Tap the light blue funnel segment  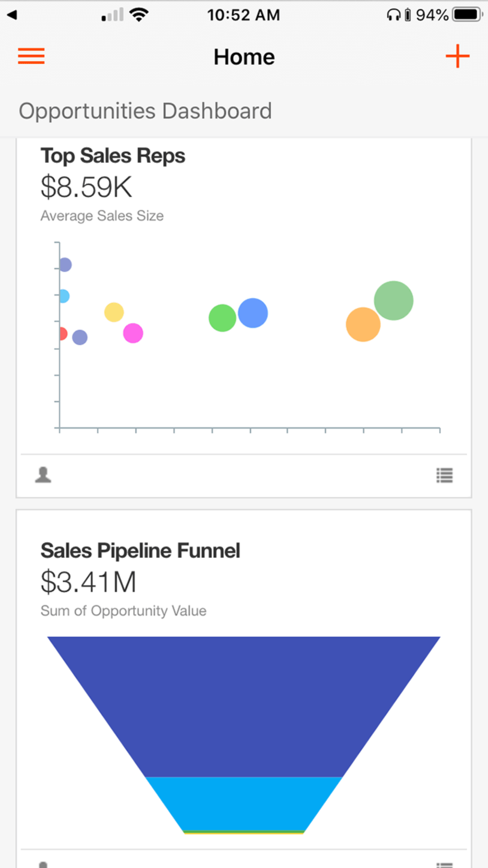244,803
